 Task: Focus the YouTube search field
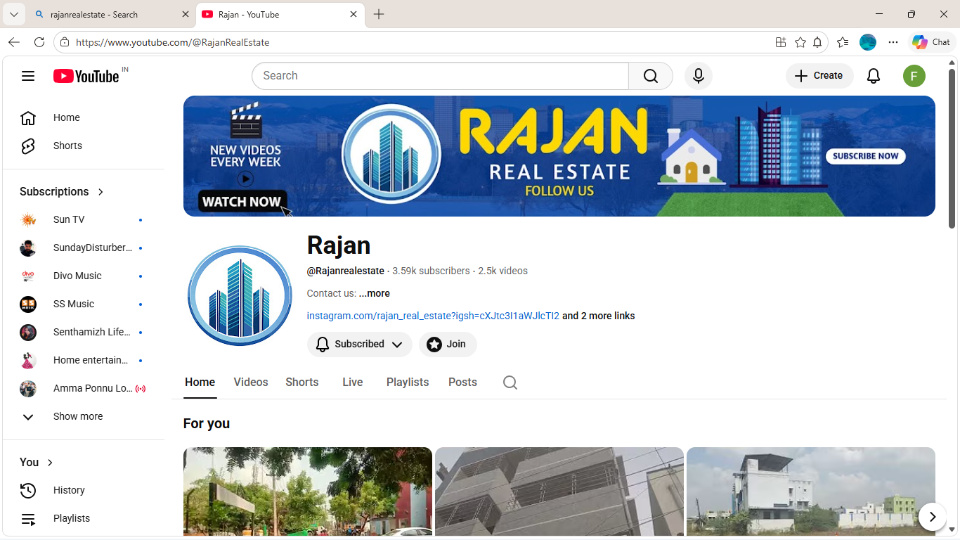pyautogui.click(x=440, y=76)
